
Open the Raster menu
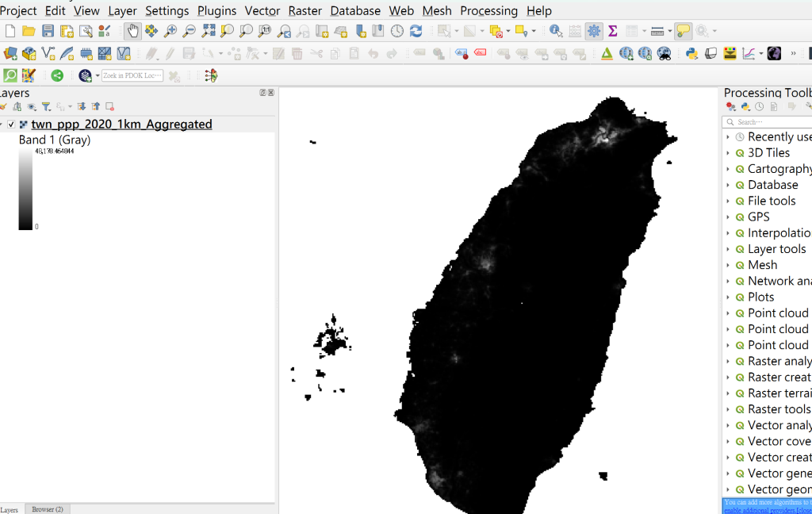coord(305,10)
